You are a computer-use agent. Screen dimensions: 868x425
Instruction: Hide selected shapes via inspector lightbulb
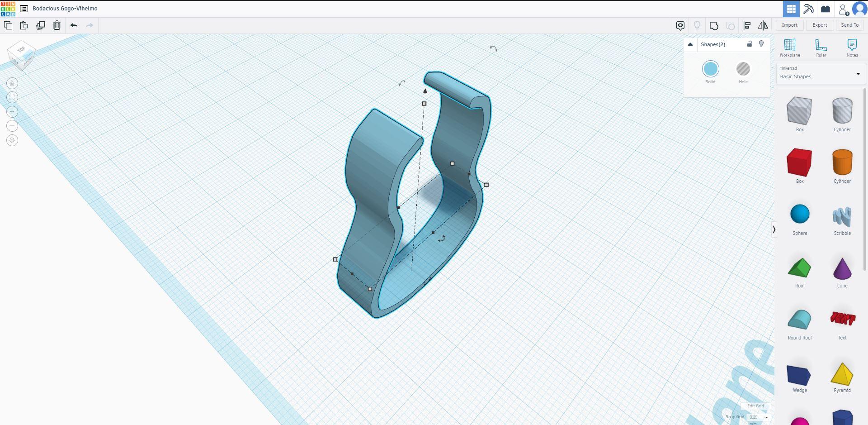point(761,44)
